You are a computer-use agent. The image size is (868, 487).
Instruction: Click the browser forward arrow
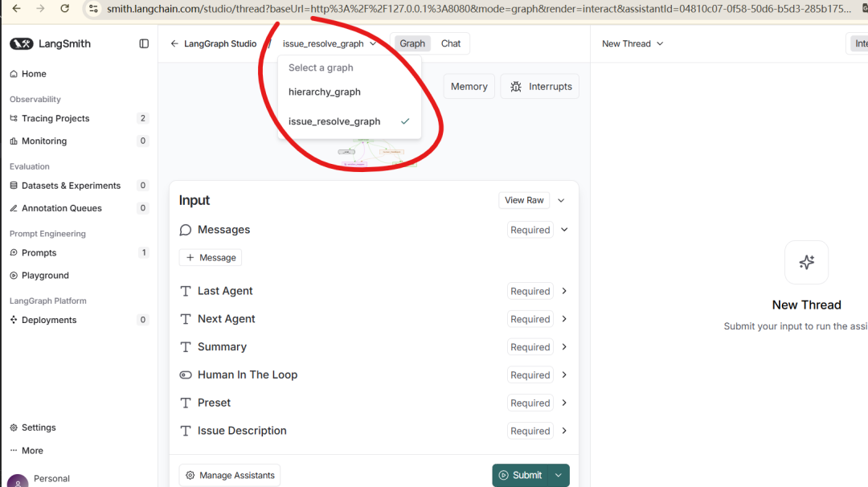point(40,8)
